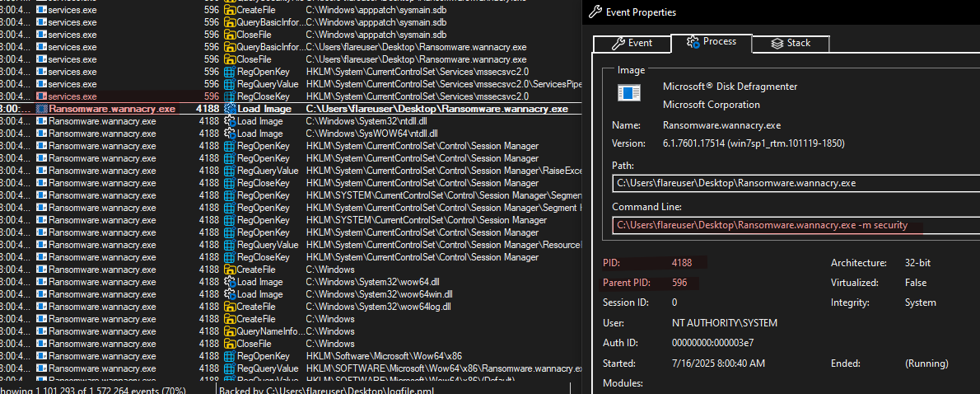Click the RegQueryValue icon in ServicesPipe row
This screenshot has width=980, height=394.
tap(229, 84)
